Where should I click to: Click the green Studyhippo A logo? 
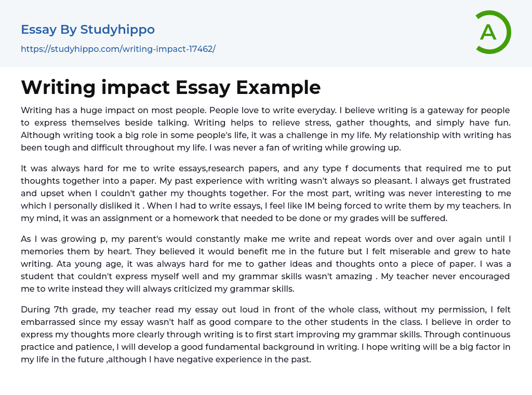[492, 32]
